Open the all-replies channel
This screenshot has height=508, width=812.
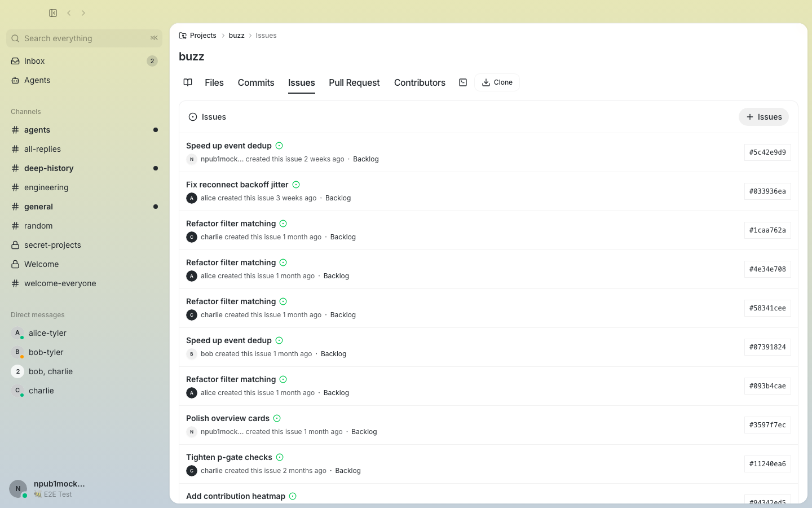84,149
